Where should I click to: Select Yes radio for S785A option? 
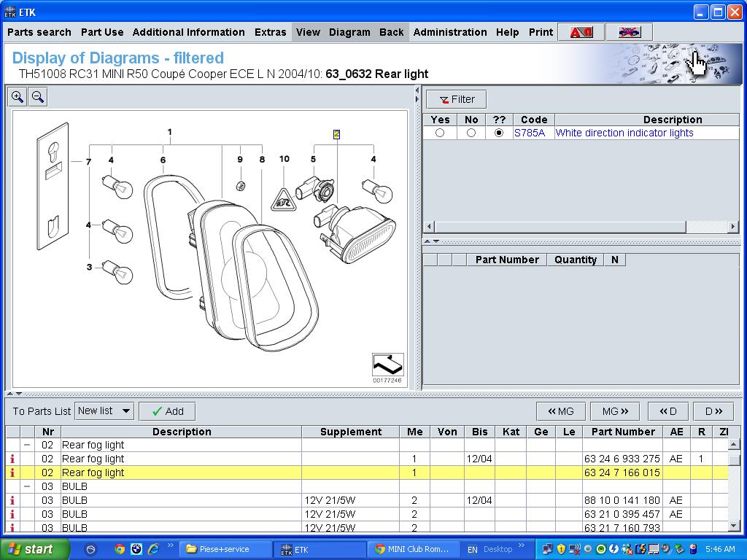click(439, 133)
